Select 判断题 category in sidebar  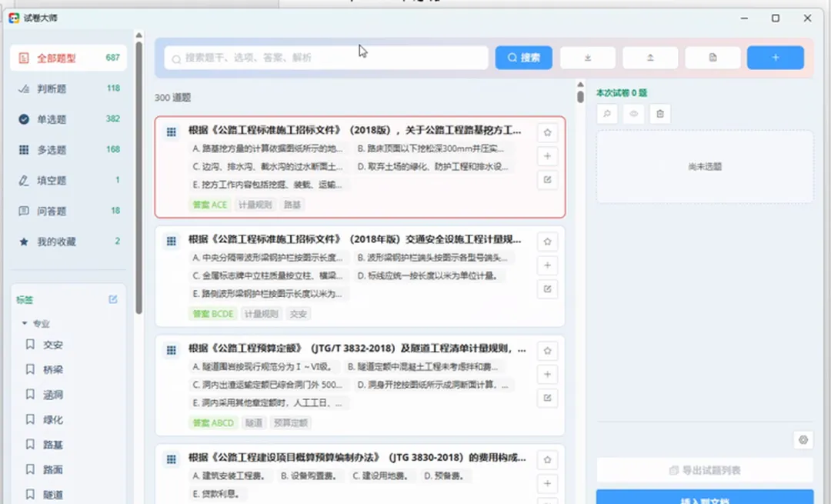[68, 88]
